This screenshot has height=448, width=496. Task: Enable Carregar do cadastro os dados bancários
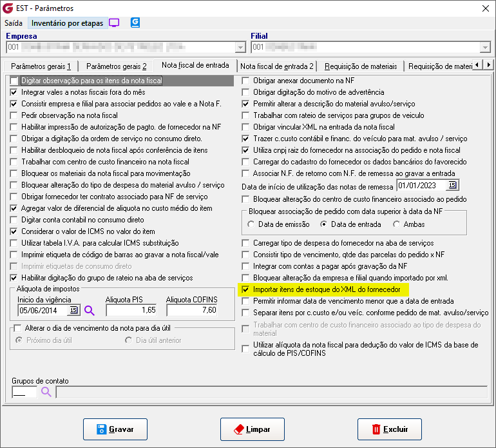[245, 162]
